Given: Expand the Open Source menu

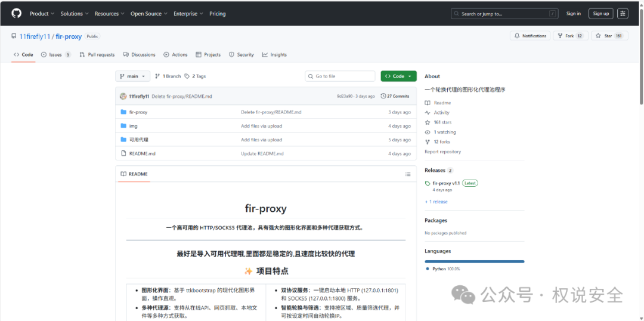Looking at the screenshot, I should (x=148, y=14).
